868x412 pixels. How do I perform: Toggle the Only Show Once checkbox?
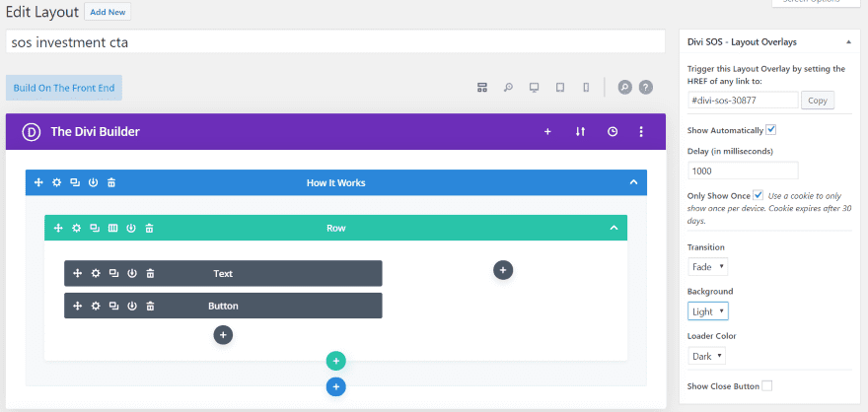758,195
